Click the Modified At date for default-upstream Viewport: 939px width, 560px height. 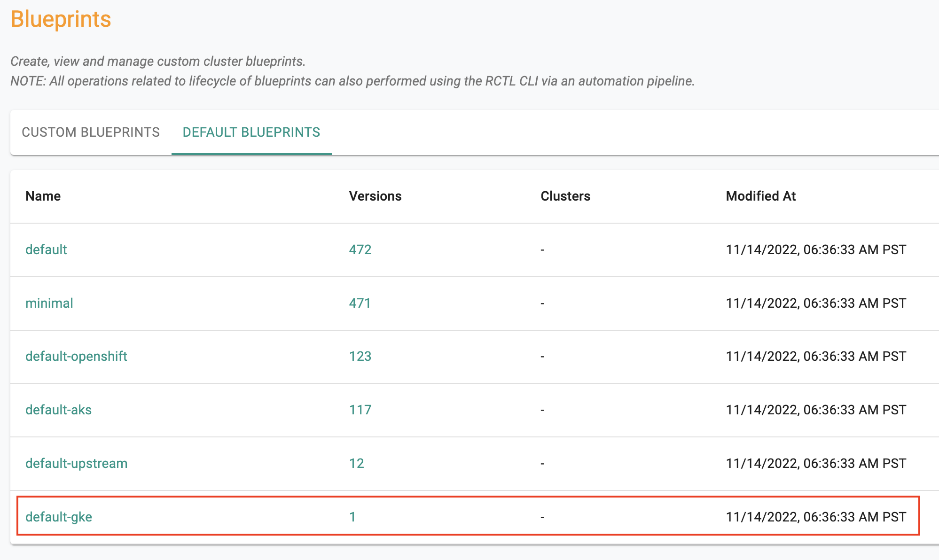click(816, 463)
